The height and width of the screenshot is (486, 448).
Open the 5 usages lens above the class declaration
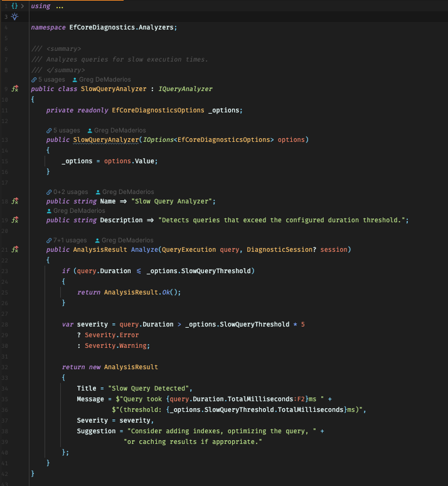(x=48, y=80)
